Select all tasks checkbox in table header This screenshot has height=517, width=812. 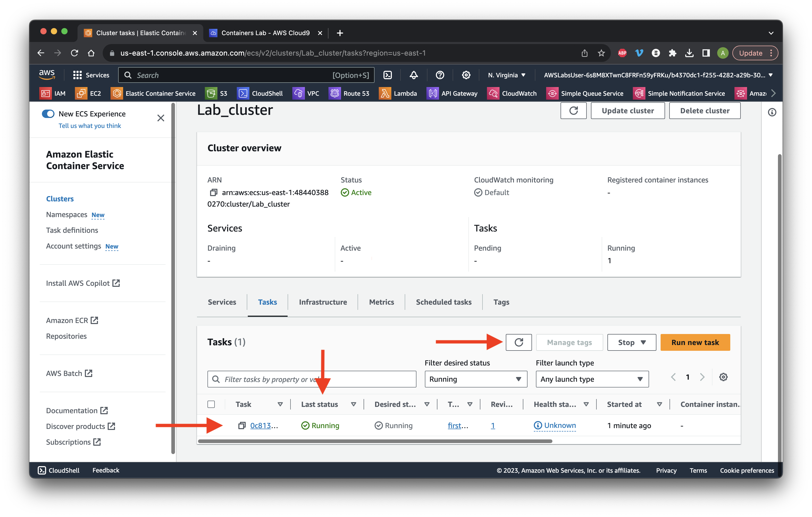click(211, 404)
